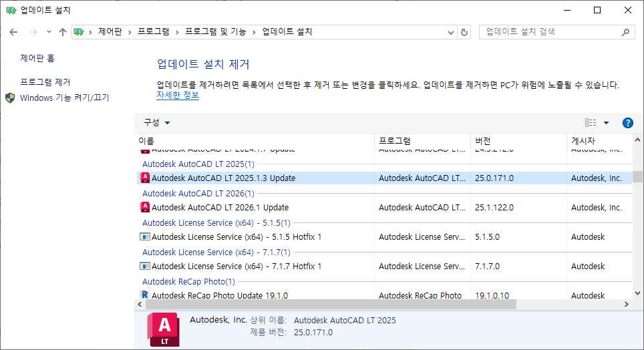Click the search magnifier icon
This screenshot has width=644, height=350.
pos(625,32)
